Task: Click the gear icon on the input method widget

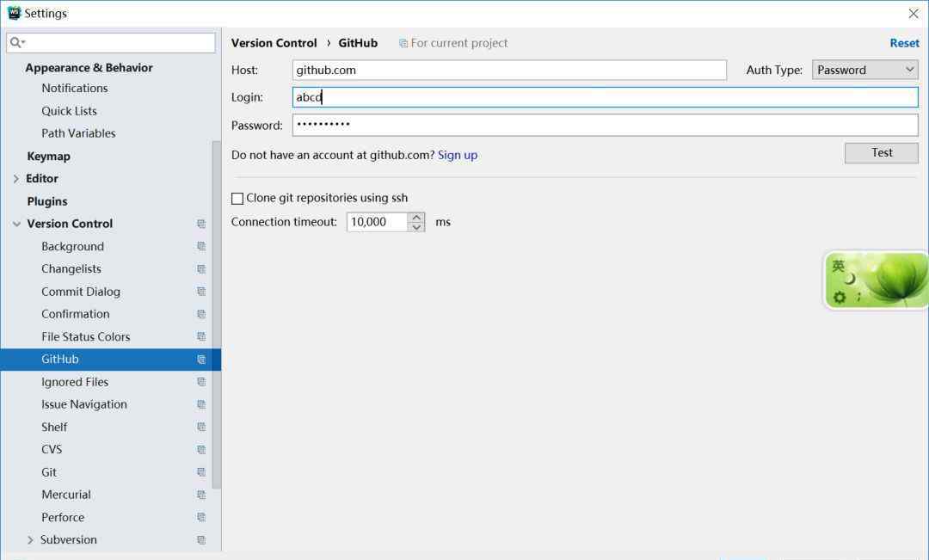Action: coord(840,297)
